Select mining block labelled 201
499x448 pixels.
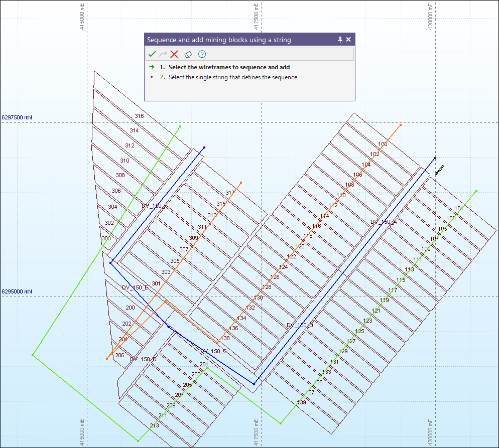point(204,364)
